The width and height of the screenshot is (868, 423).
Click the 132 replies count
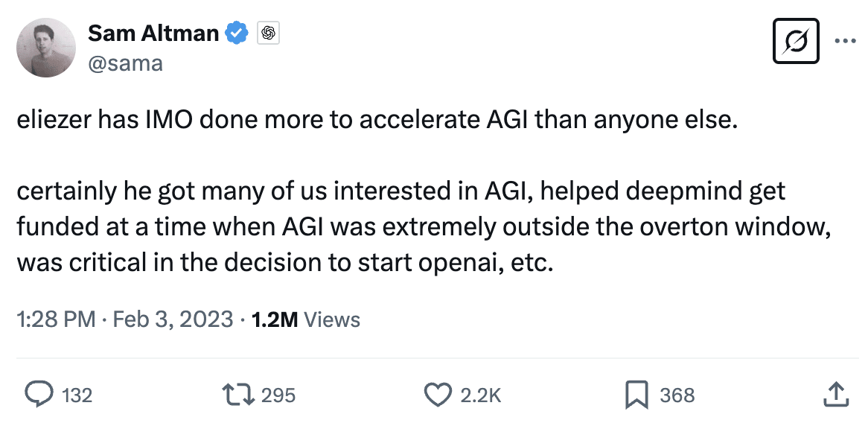[77, 395]
